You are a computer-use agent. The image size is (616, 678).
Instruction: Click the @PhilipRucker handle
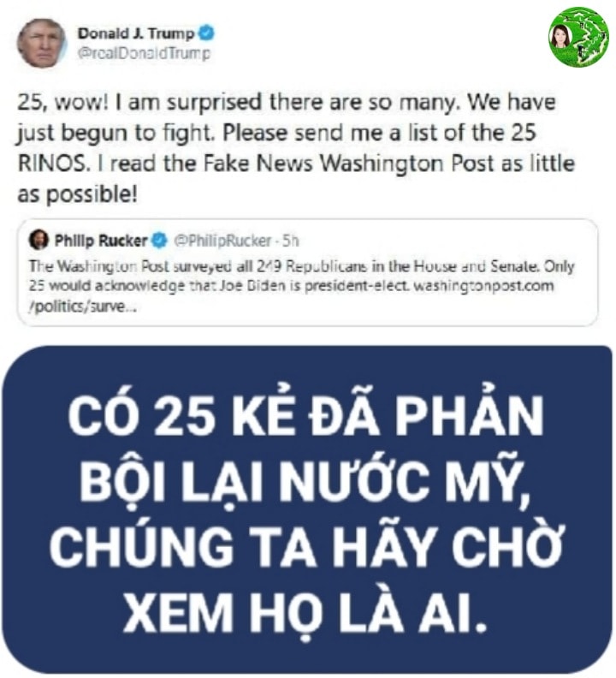[x=222, y=241]
